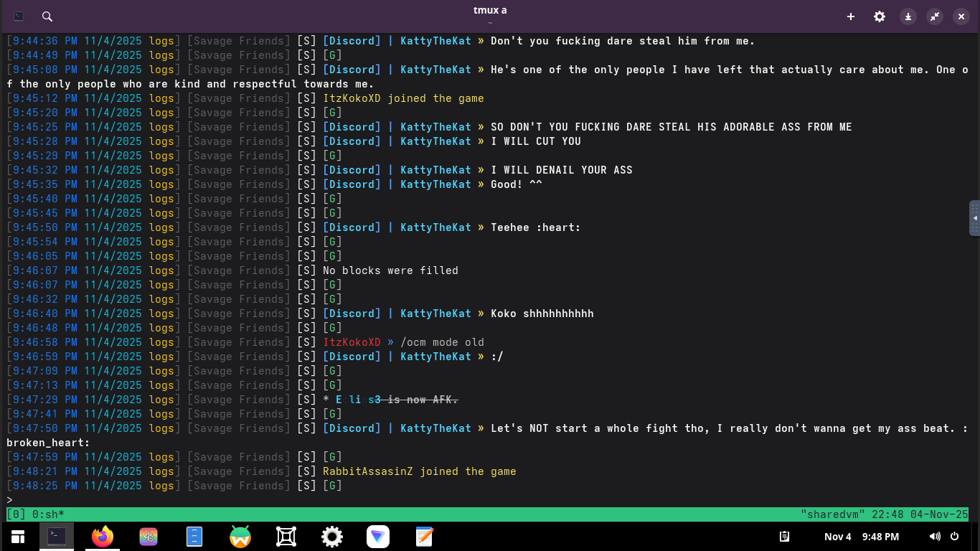Click the power icon in system tray
Image resolution: width=980 pixels, height=551 pixels.
955,537
